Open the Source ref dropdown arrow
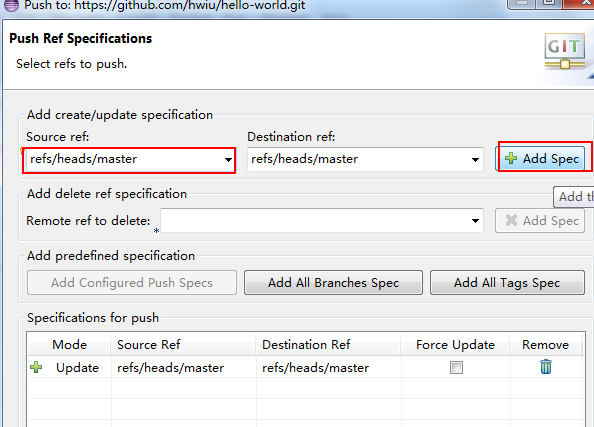The image size is (594, 427). point(228,160)
